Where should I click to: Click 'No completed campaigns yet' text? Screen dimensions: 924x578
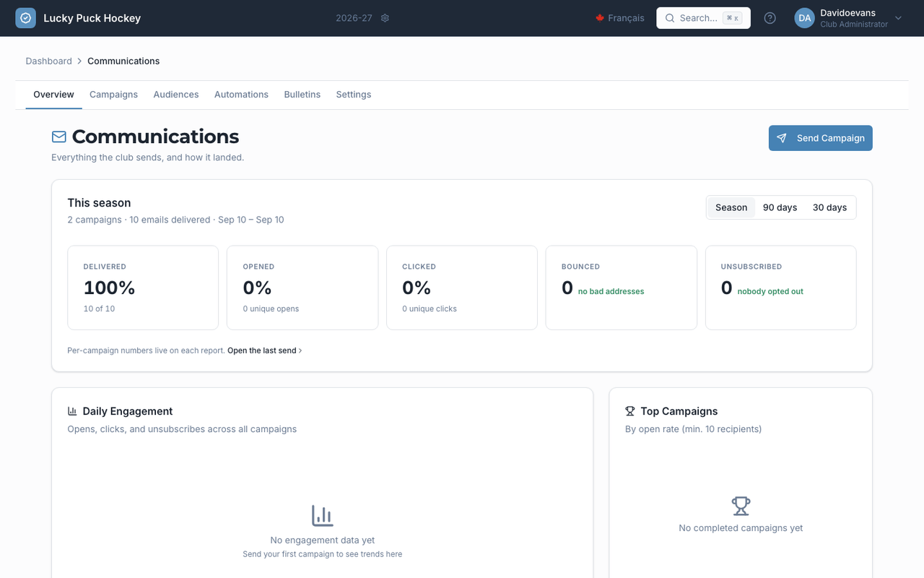coord(741,528)
